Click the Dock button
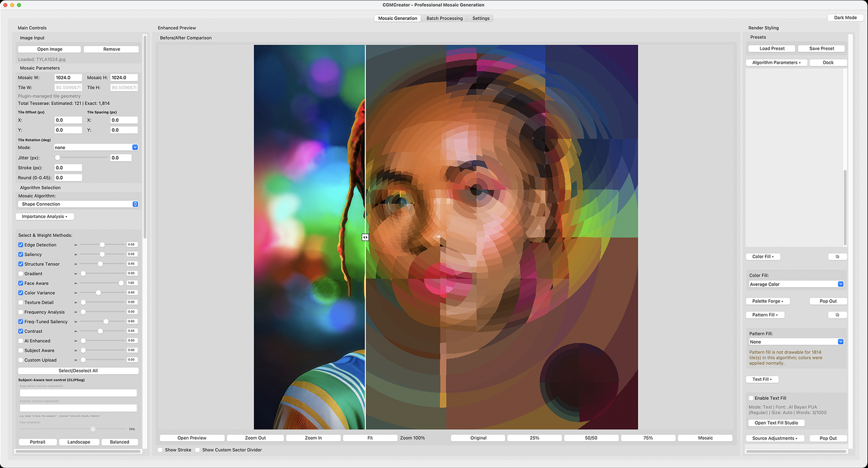This screenshot has height=468, width=868. point(828,63)
